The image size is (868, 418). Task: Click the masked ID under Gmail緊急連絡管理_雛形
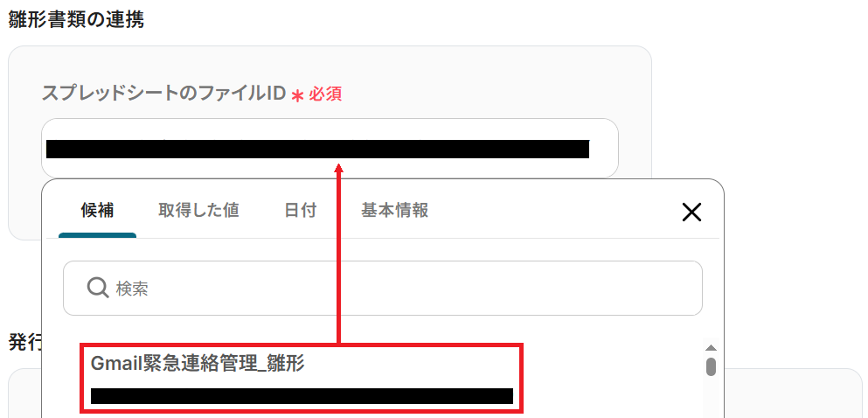pos(302,396)
